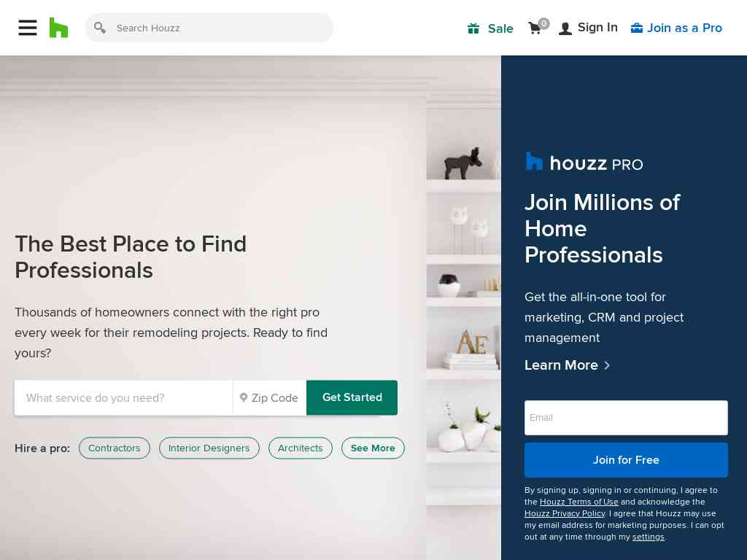This screenshot has width=747, height=560.
Task: Click the green Houzz logo
Action: click(58, 28)
